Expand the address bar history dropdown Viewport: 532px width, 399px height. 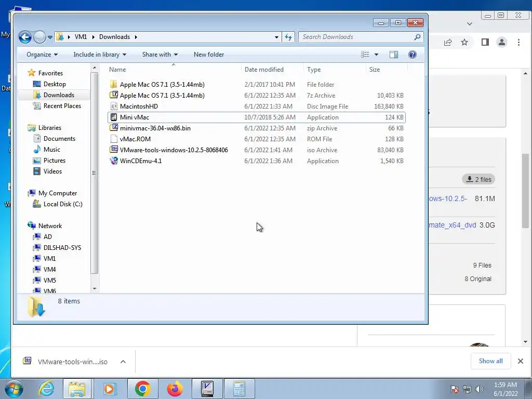click(x=276, y=37)
